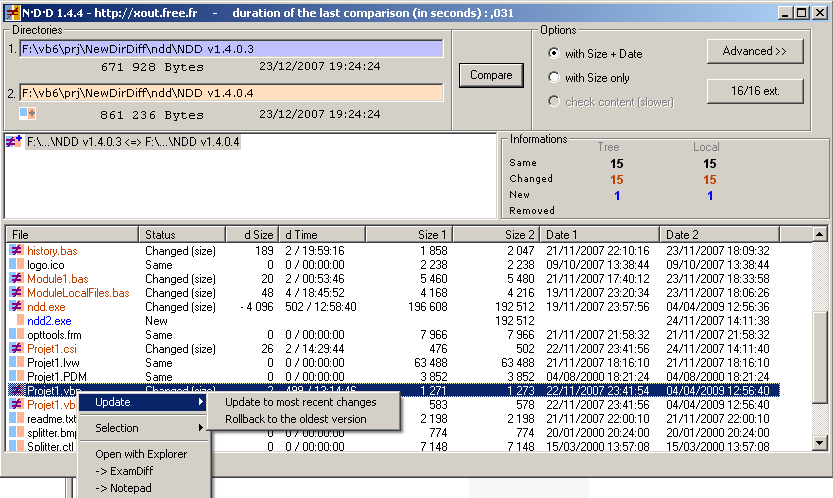Click the swap directories icon under directory 2
This screenshot has height=498, width=833.
tap(27, 113)
